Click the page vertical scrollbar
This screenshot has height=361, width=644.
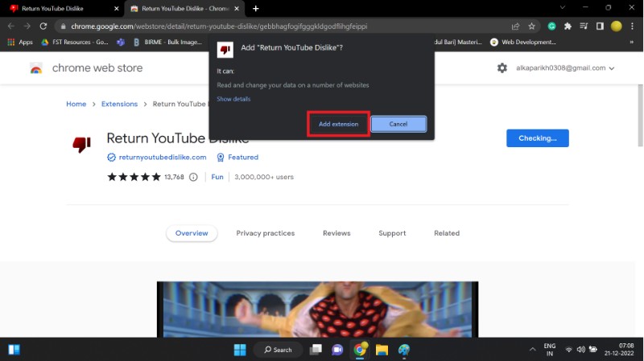click(x=640, y=115)
